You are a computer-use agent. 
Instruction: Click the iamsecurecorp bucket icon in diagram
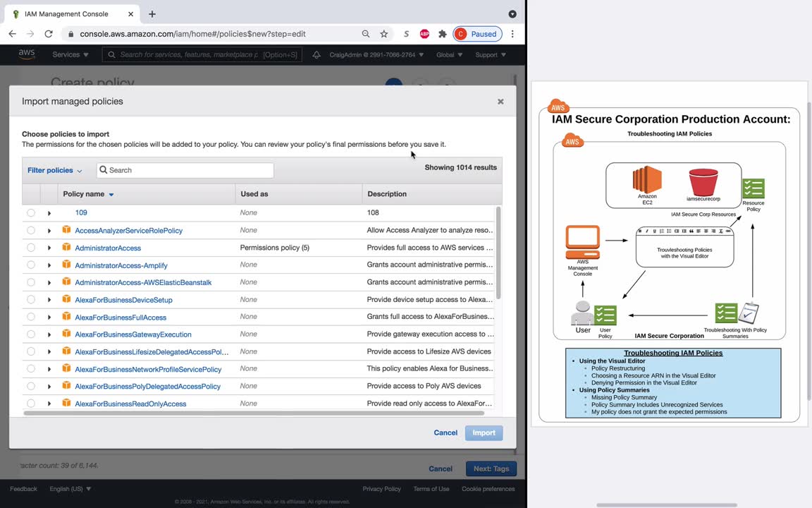pos(703,182)
